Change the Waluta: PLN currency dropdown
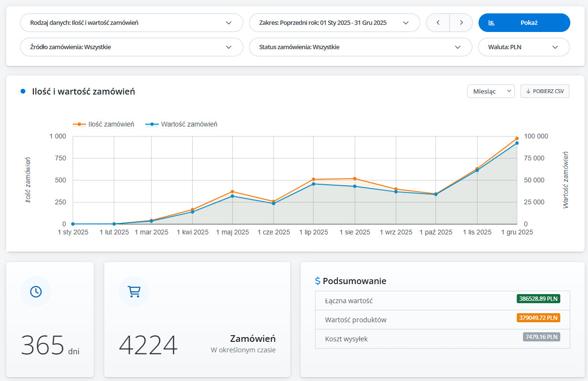 click(524, 47)
